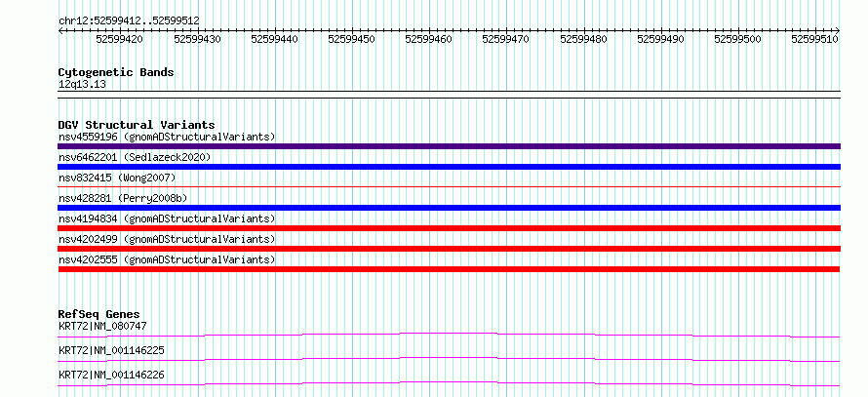Open gene label KRT72|NM_001146226
Viewport: 868px width, 397px height.
111,375
